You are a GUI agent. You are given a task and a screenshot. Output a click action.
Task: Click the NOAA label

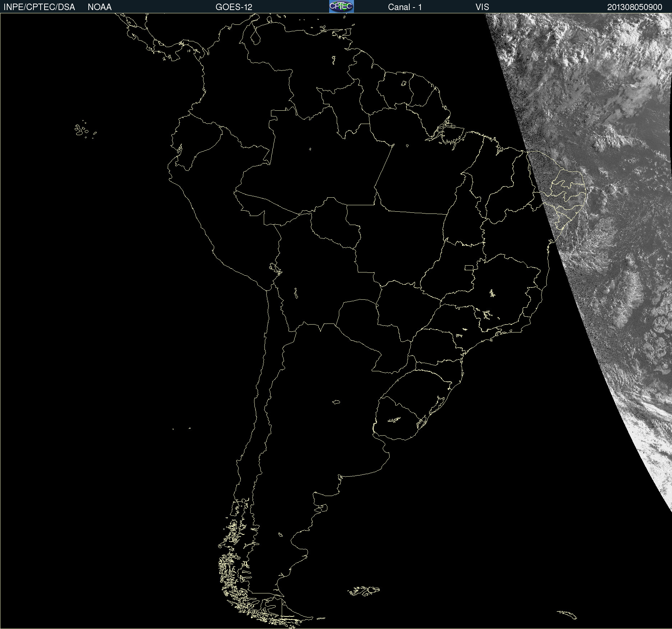pyautogui.click(x=100, y=7)
